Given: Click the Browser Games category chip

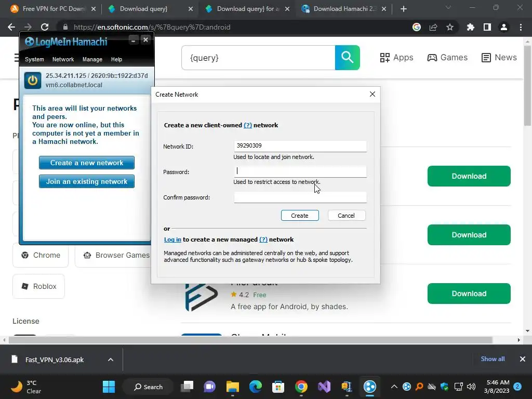Looking at the screenshot, I should point(113,255).
